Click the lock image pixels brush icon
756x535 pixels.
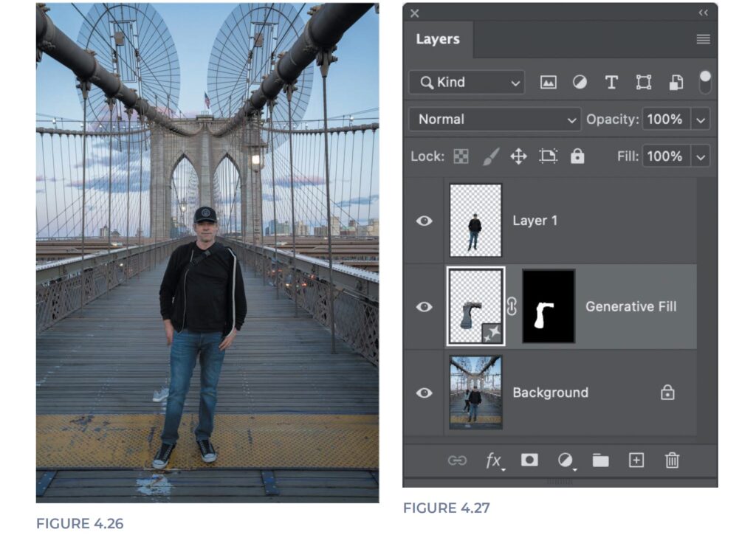tap(490, 156)
